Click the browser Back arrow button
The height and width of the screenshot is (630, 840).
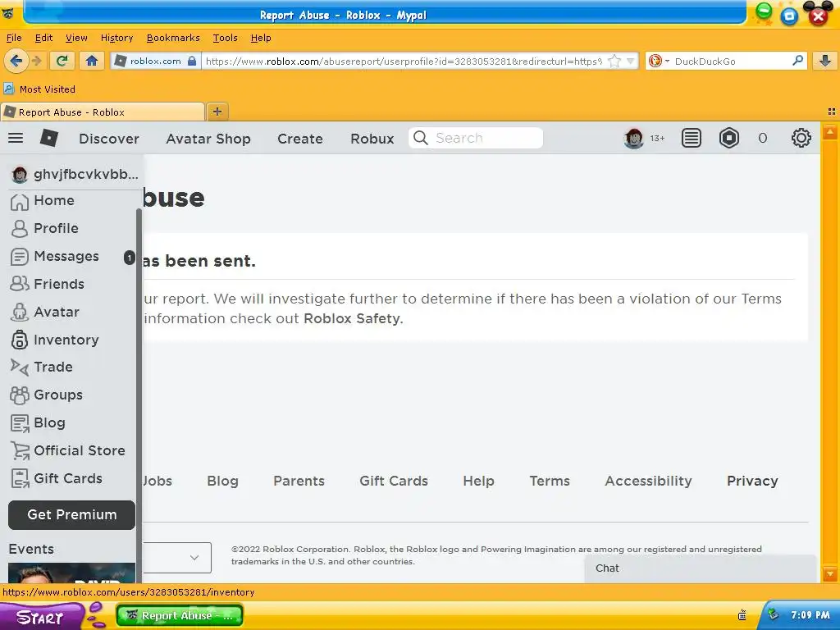[16, 61]
